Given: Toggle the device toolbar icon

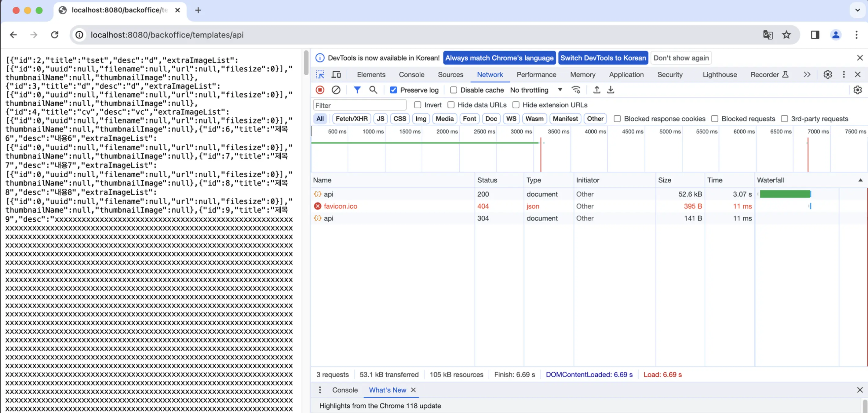Looking at the screenshot, I should coord(336,74).
